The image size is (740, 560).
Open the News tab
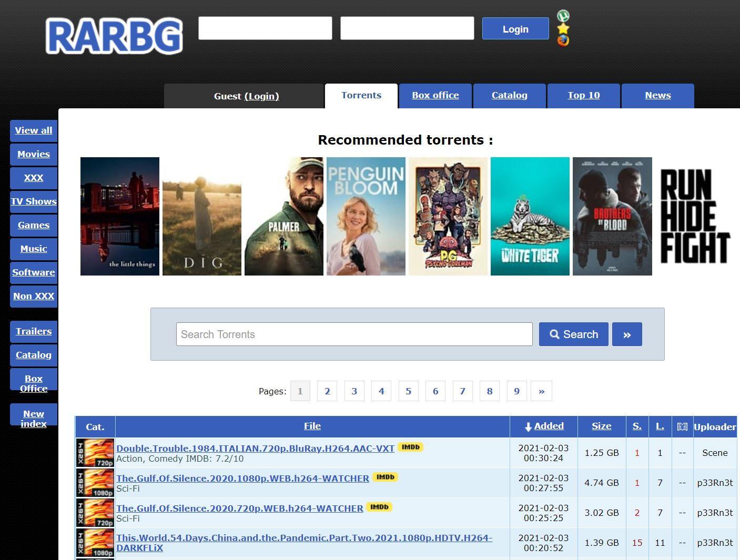[658, 96]
